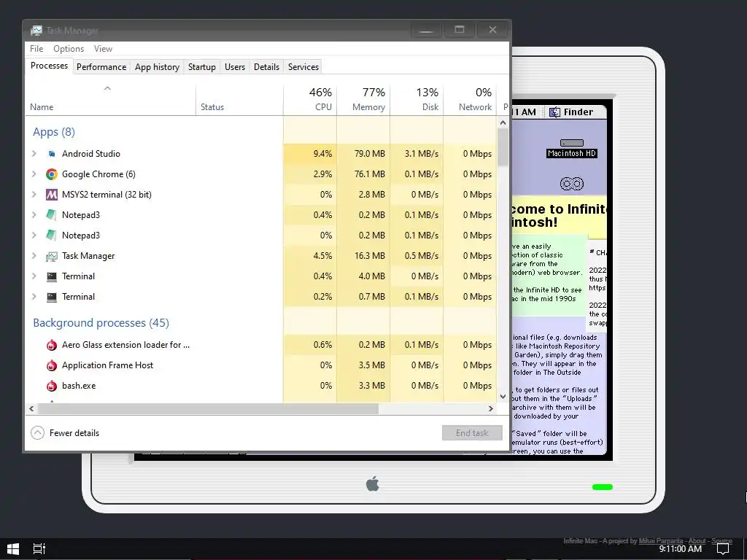747x560 pixels.
Task: Click the scroll down arrow of process list
Action: pyautogui.click(x=503, y=396)
